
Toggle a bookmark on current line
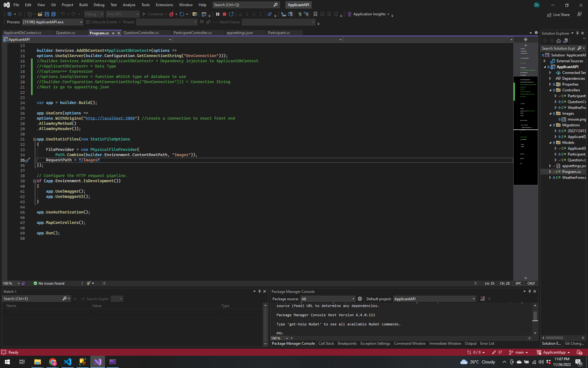tap(315, 14)
